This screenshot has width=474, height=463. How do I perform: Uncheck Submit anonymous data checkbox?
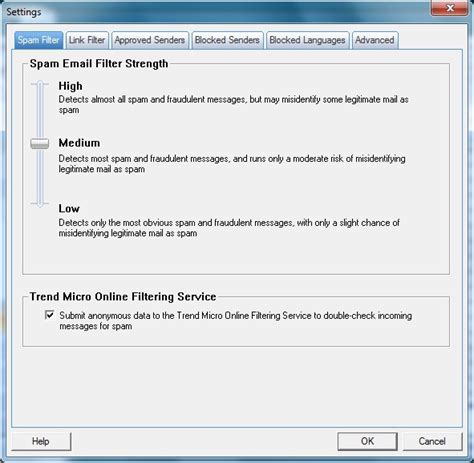(x=49, y=315)
